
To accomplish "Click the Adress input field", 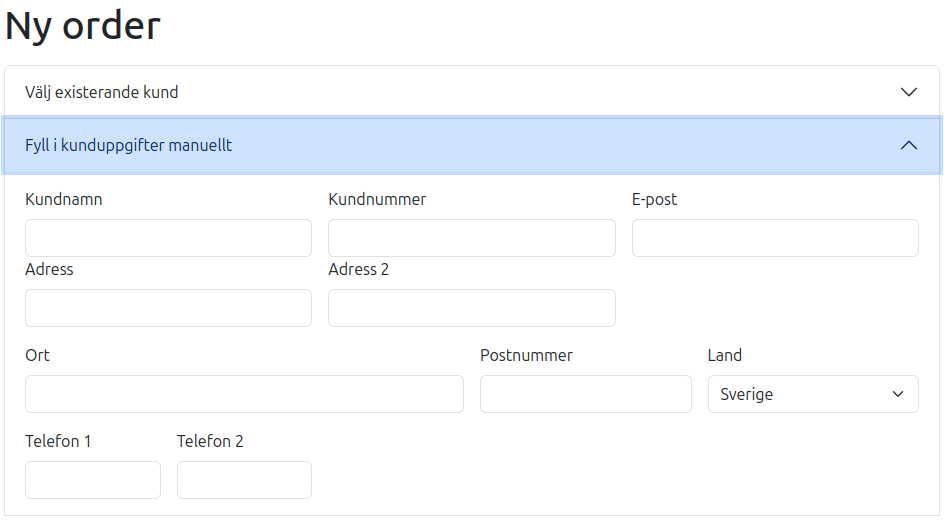I will pyautogui.click(x=168, y=308).
